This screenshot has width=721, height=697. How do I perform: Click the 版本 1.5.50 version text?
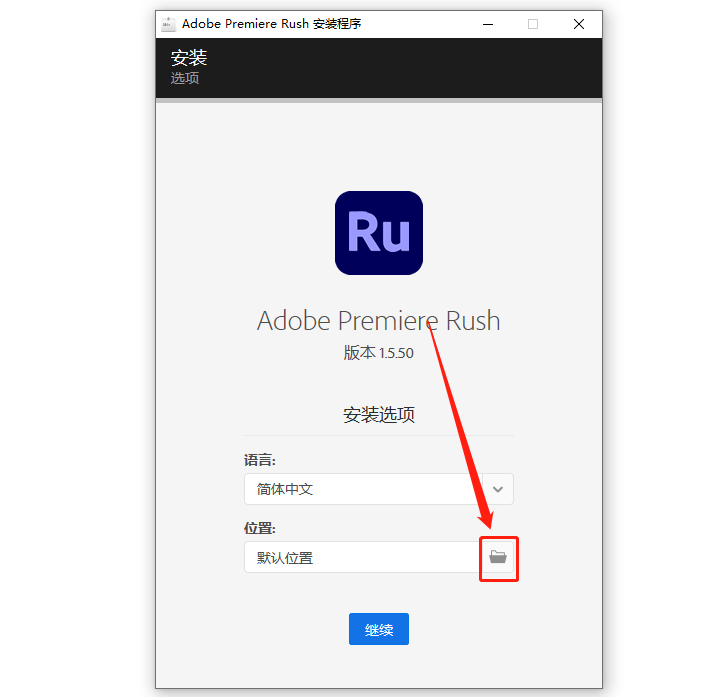point(378,353)
